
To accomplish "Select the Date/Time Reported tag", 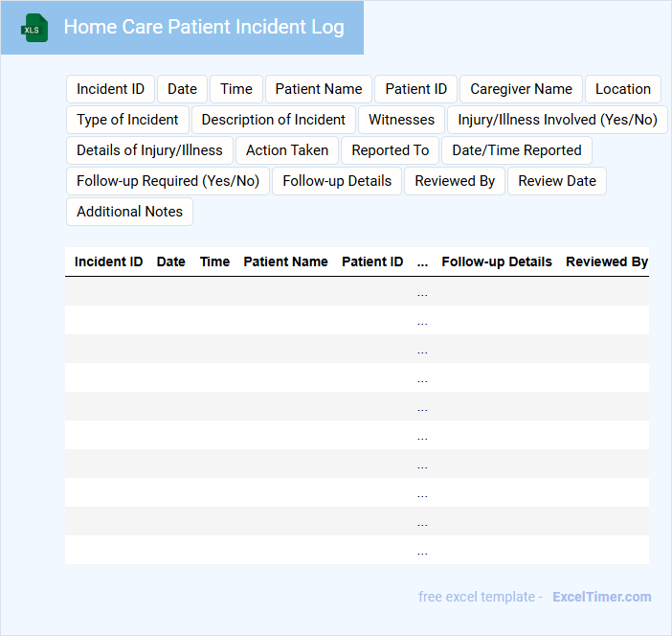I will (x=517, y=150).
